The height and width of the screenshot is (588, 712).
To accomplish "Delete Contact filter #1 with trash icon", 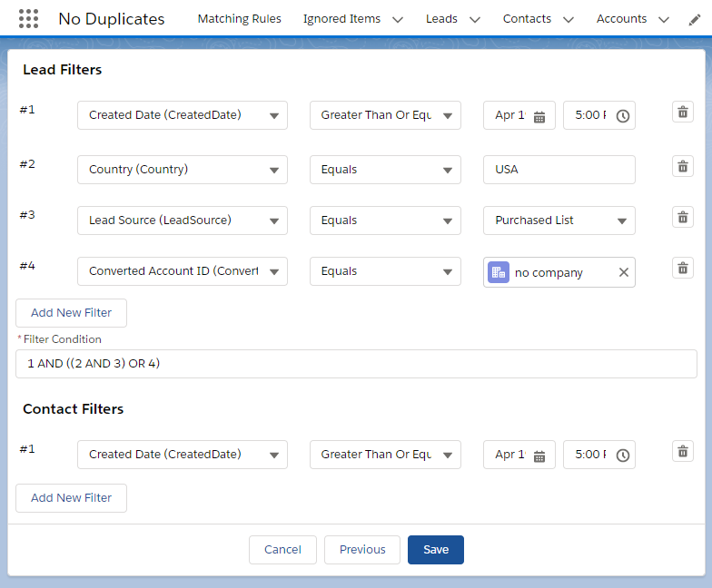I will click(x=682, y=451).
